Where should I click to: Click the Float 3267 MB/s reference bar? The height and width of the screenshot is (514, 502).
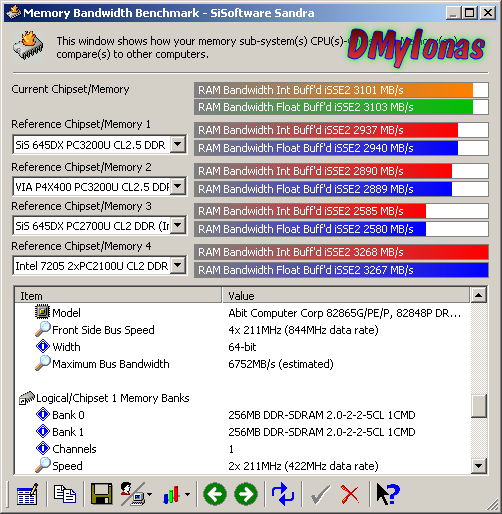pyautogui.click(x=341, y=270)
